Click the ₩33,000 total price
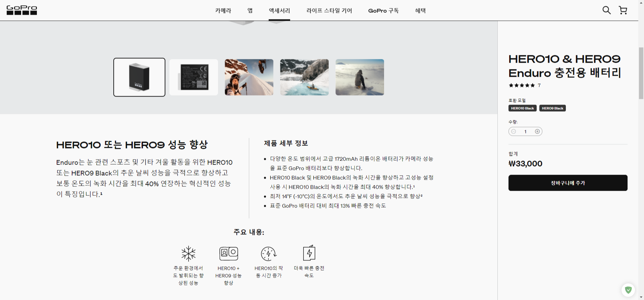The width and height of the screenshot is (644, 300). coord(525,164)
